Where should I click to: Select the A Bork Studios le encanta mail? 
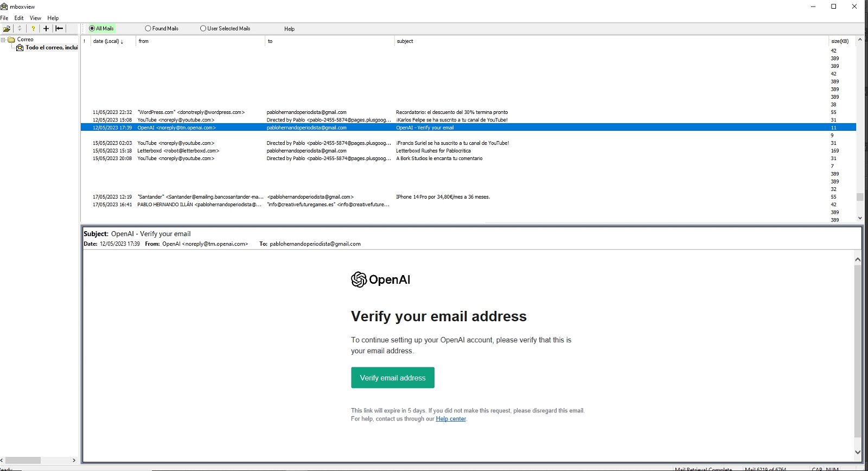468,158
